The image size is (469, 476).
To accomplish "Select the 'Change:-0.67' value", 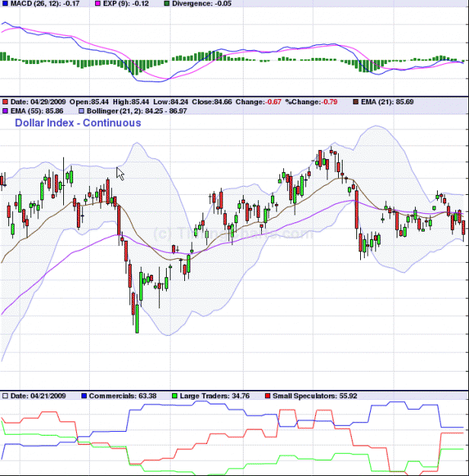I will tap(258, 102).
